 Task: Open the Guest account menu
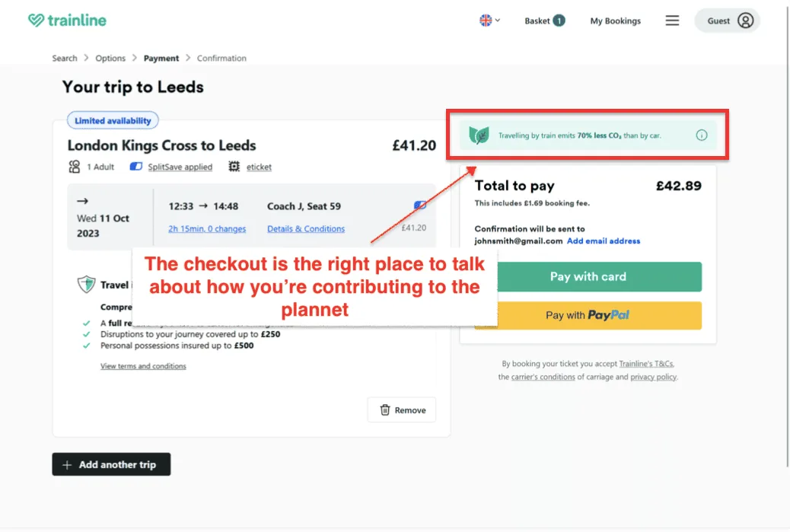727,21
